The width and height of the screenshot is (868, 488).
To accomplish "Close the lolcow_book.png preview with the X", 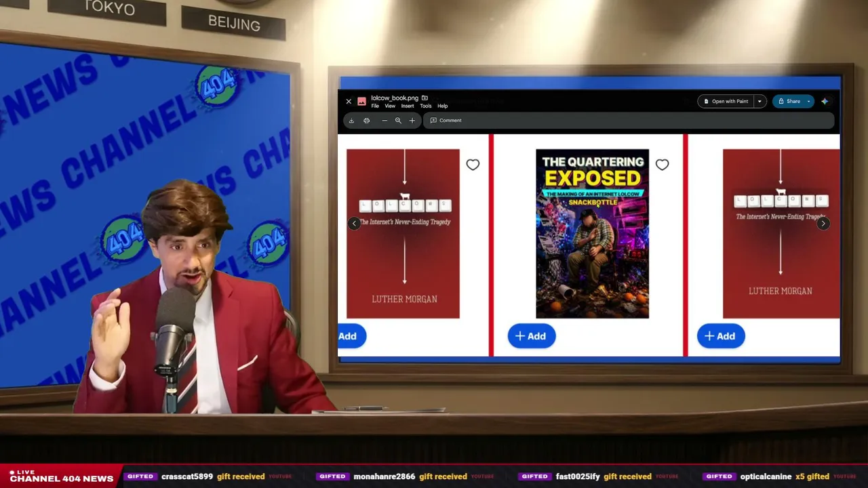I will (x=349, y=102).
